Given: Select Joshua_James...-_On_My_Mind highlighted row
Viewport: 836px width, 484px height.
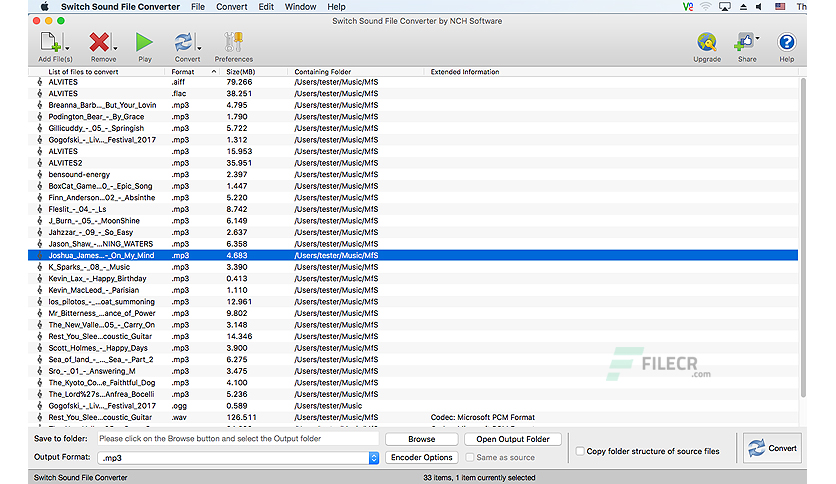Looking at the screenshot, I should 413,255.
